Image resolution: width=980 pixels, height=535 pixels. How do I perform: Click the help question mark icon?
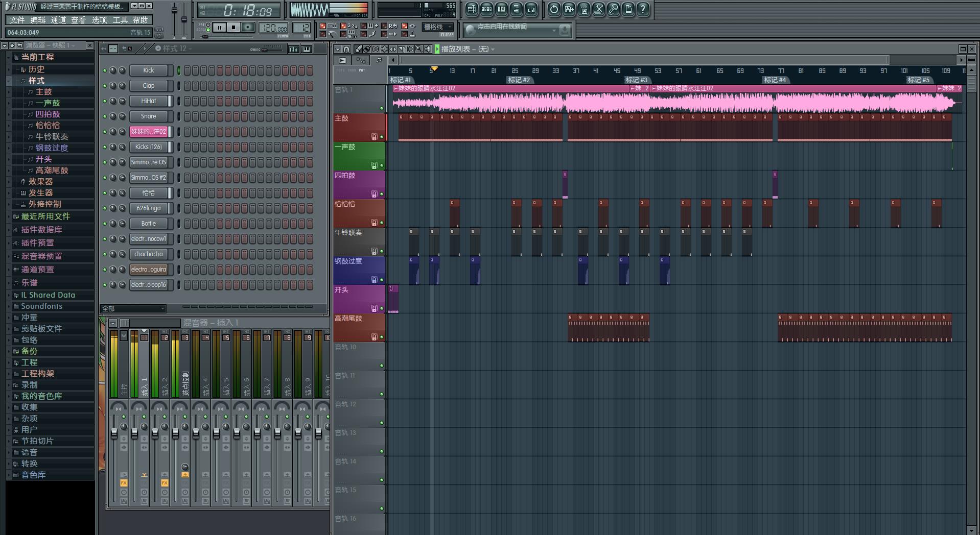643,9
